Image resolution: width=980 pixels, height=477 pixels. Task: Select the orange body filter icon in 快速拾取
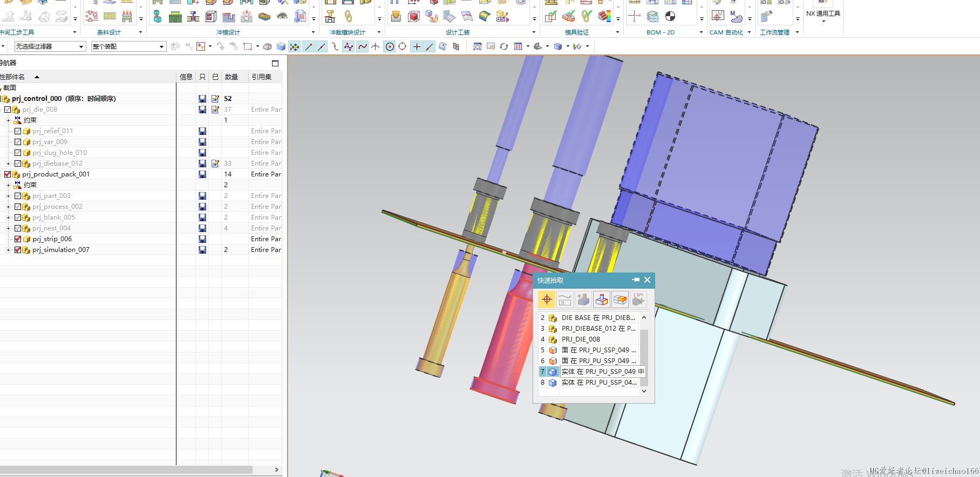click(x=620, y=299)
